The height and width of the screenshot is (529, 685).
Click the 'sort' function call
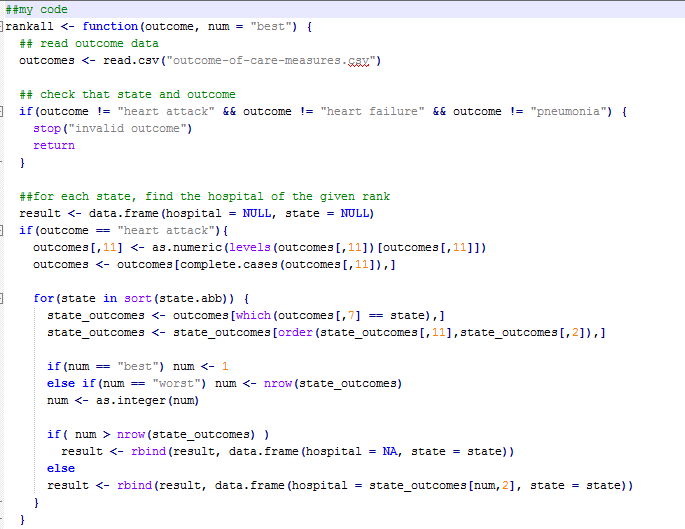point(138,299)
